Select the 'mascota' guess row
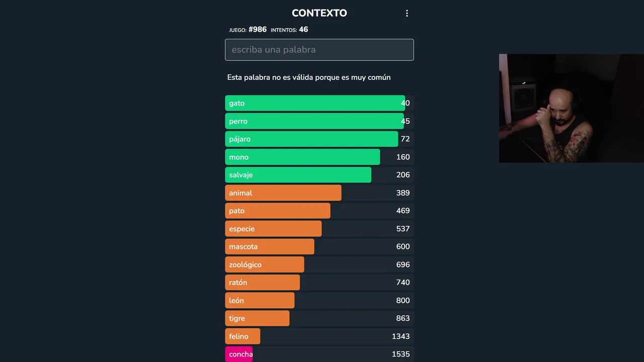Screen dimensions: 644x362 click(319, 246)
